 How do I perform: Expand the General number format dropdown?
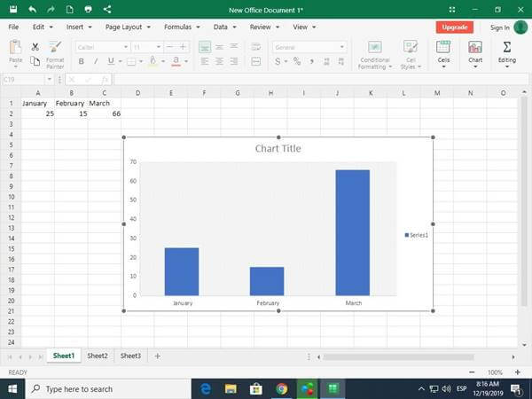pyautogui.click(x=342, y=47)
